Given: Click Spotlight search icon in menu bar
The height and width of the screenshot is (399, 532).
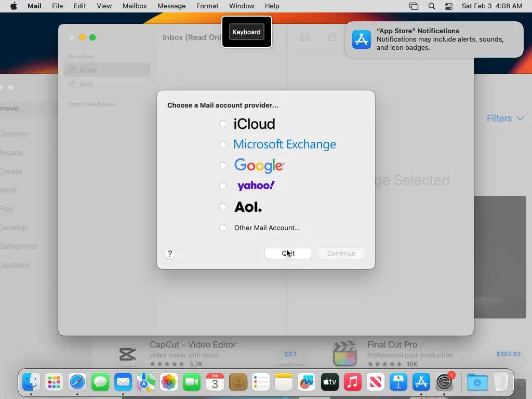Looking at the screenshot, I should [432, 6].
